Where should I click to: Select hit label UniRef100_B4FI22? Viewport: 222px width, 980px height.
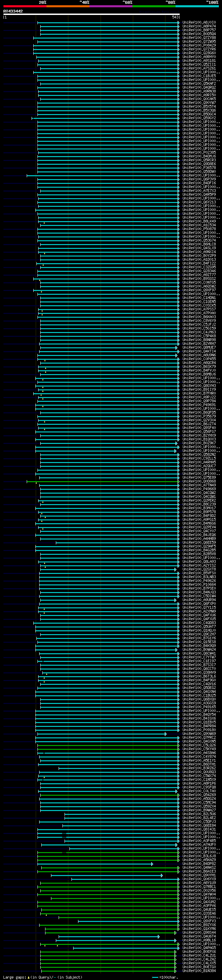point(199,263)
